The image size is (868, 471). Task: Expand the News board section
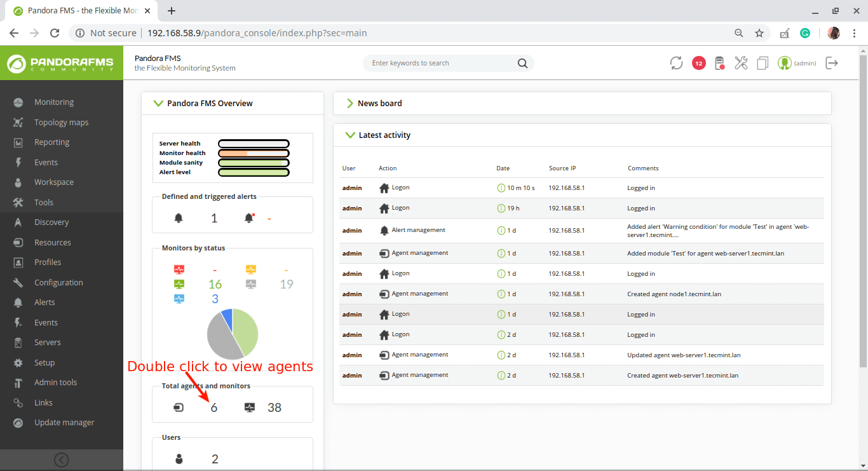point(349,103)
